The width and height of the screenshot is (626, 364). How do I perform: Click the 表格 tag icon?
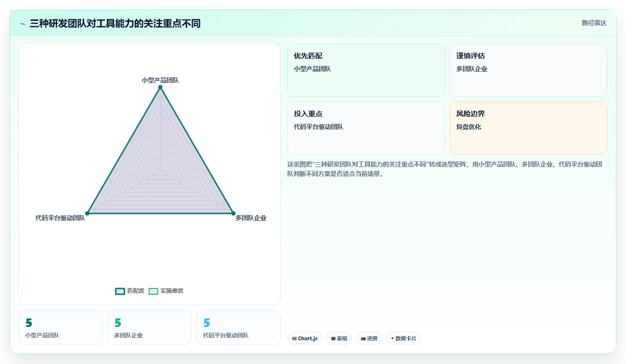(x=333, y=339)
